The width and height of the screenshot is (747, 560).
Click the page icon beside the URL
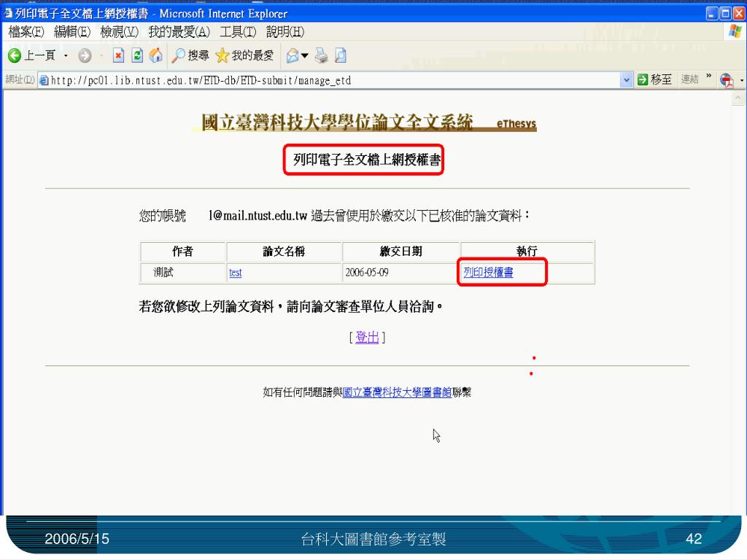(44, 80)
